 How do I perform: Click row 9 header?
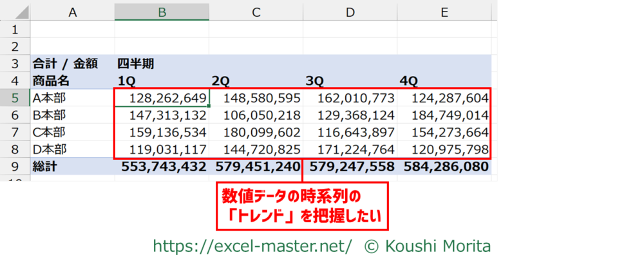(14, 167)
